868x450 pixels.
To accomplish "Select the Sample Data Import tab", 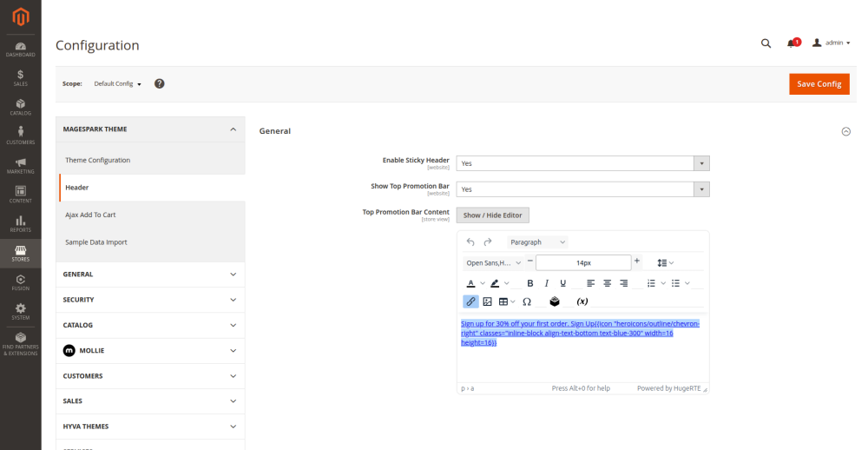I will click(x=152, y=242).
